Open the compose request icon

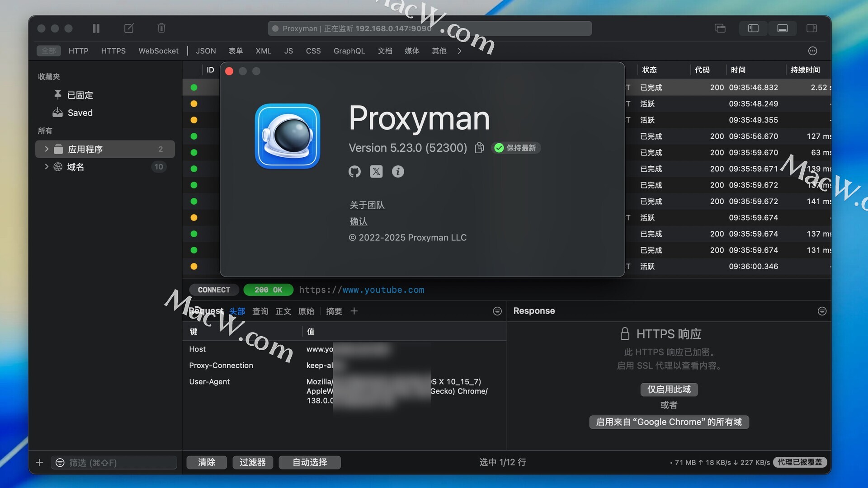tap(129, 28)
